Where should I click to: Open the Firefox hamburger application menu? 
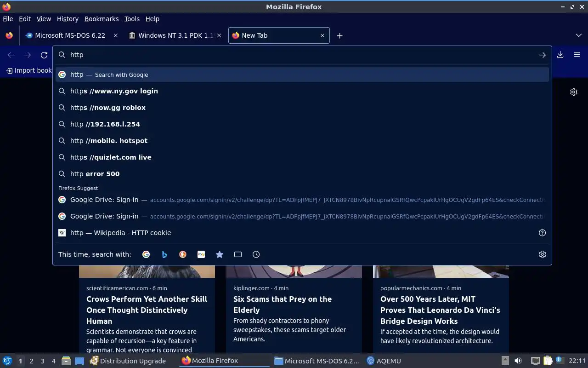pyautogui.click(x=577, y=55)
